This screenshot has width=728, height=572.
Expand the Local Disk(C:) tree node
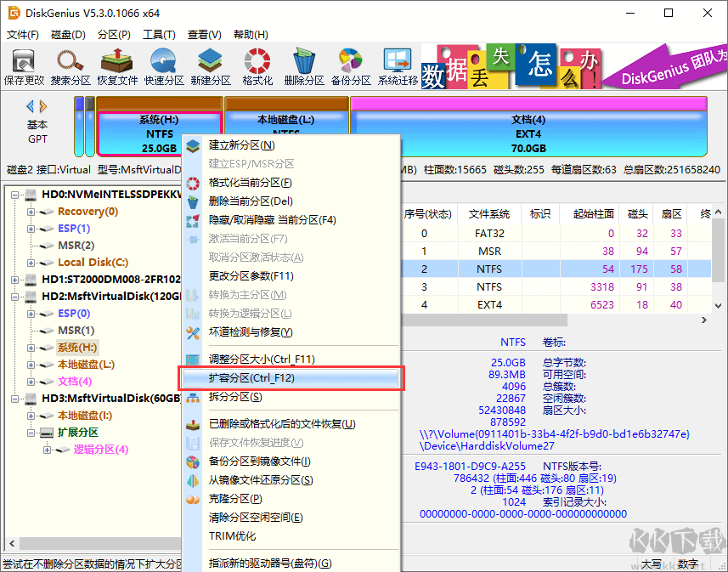pyautogui.click(x=31, y=263)
